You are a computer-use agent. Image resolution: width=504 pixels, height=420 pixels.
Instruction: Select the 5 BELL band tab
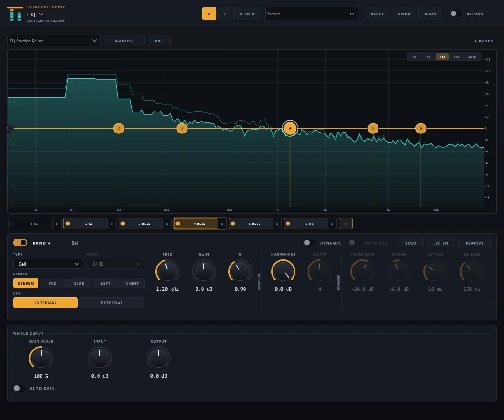pos(254,224)
